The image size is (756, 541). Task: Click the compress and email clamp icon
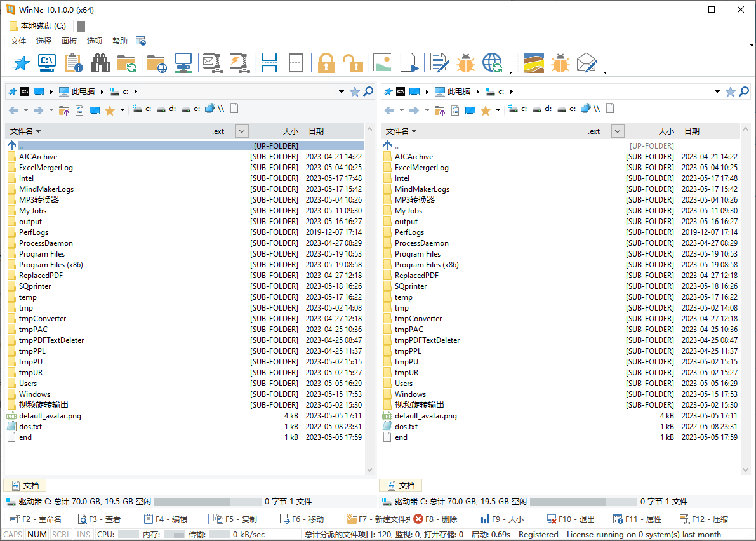[x=212, y=63]
